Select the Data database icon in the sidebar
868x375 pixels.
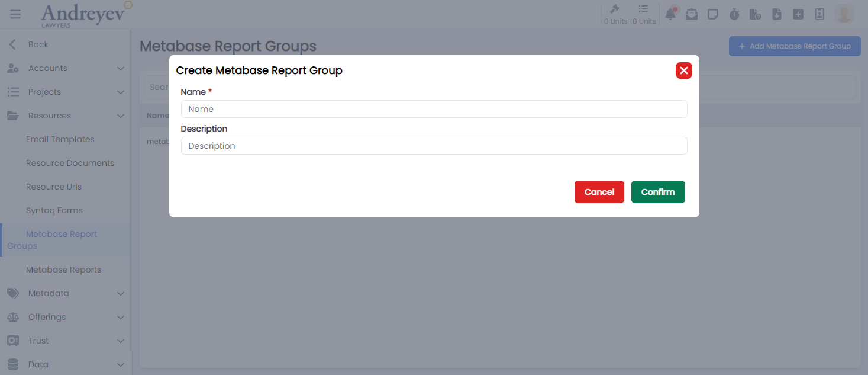[x=13, y=364]
